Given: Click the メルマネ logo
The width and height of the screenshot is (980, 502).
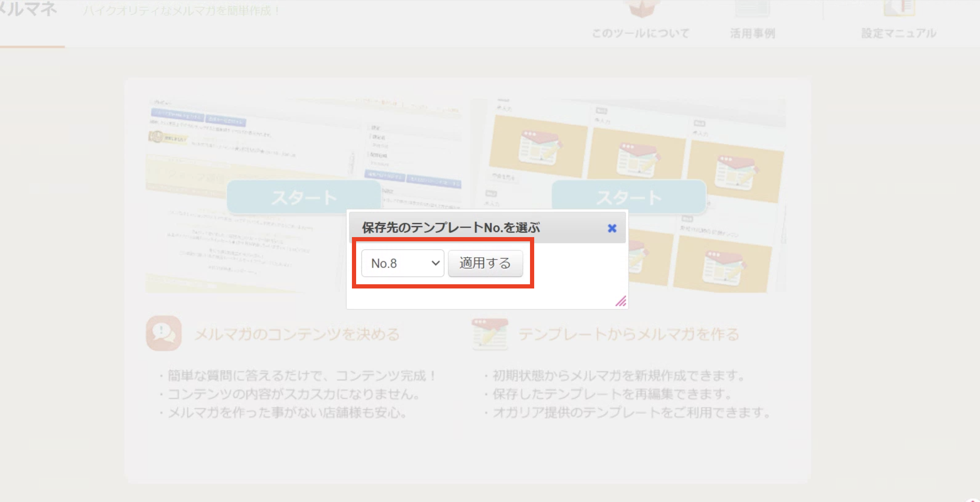Looking at the screenshot, I should [x=28, y=9].
